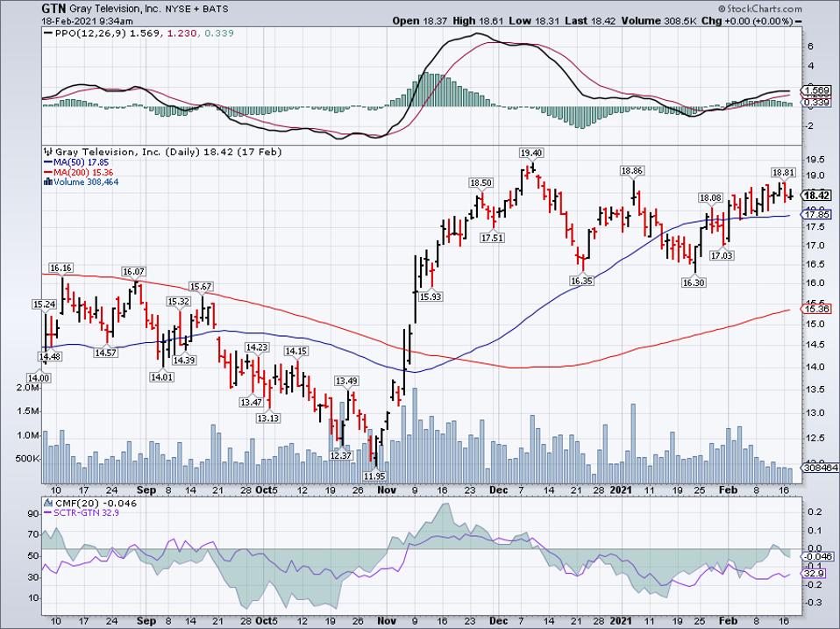Click the 11.95 bottom price label
The height and width of the screenshot is (629, 840).
pos(374,475)
